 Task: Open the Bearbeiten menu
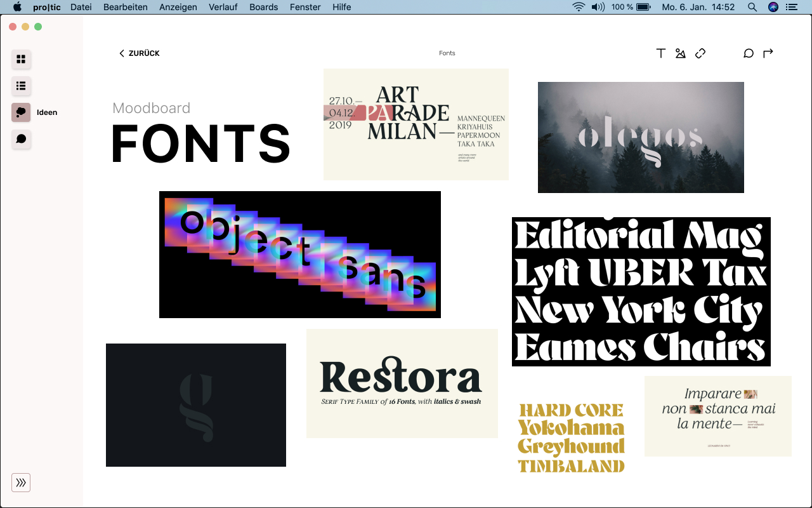tap(126, 7)
